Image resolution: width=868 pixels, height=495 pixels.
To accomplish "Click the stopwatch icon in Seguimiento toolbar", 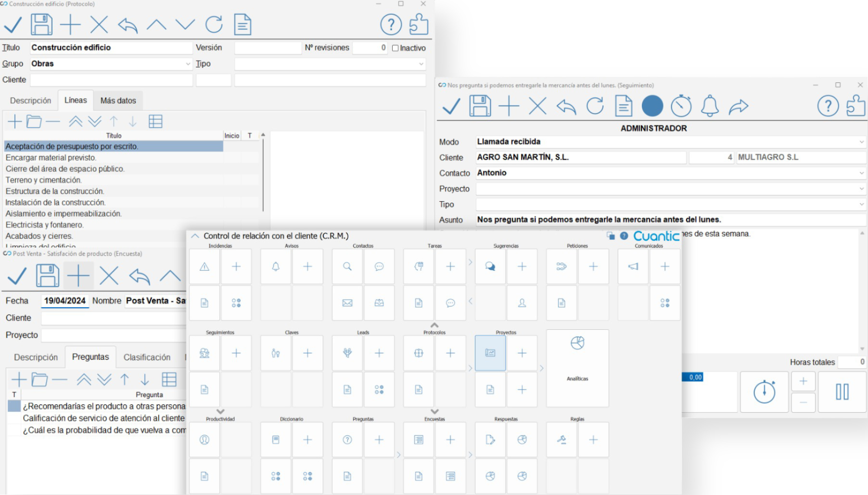I will click(681, 106).
